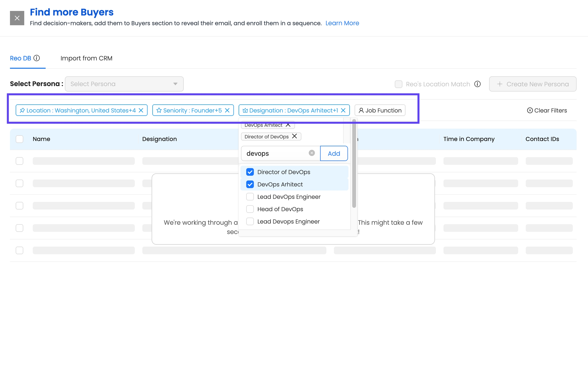This screenshot has width=588, height=370.
Task: Clear the devops search text
Action: 312,153
